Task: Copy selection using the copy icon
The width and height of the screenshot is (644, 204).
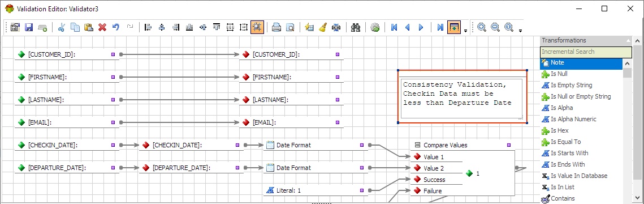Action: click(75, 28)
